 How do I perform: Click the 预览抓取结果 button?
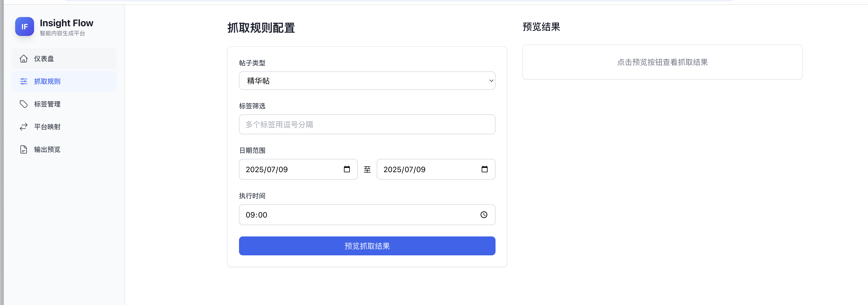coord(367,246)
